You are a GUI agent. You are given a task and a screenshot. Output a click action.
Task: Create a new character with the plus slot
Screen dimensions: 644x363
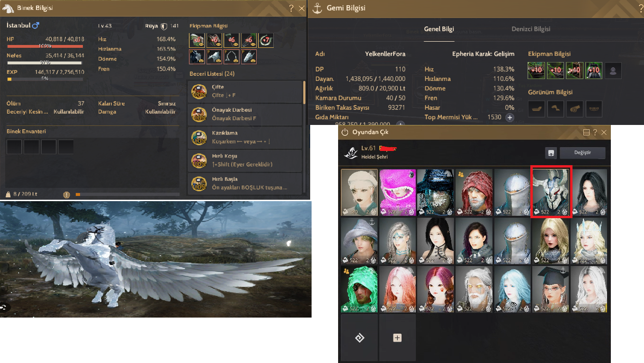(398, 338)
